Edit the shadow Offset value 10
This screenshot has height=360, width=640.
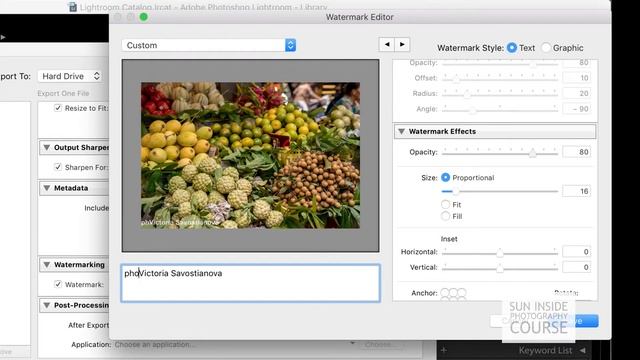pyautogui.click(x=576, y=78)
